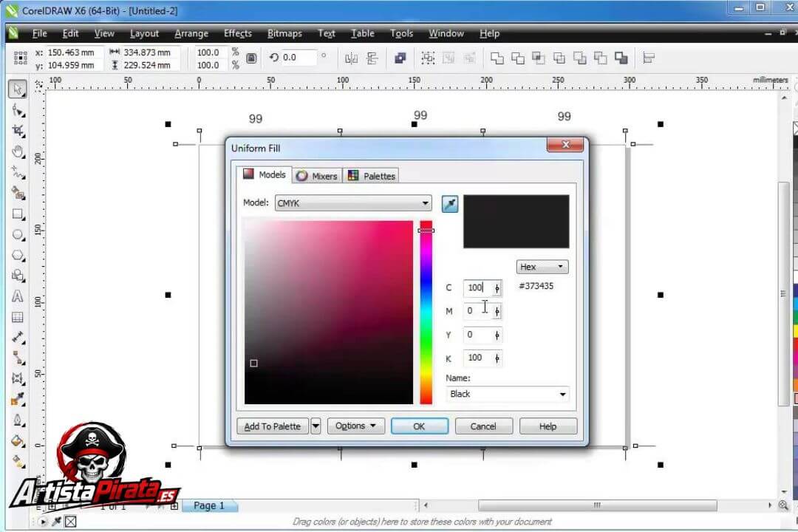Close the Uniform Fill dialog
This screenshot has width=798, height=532.
pyautogui.click(x=565, y=145)
